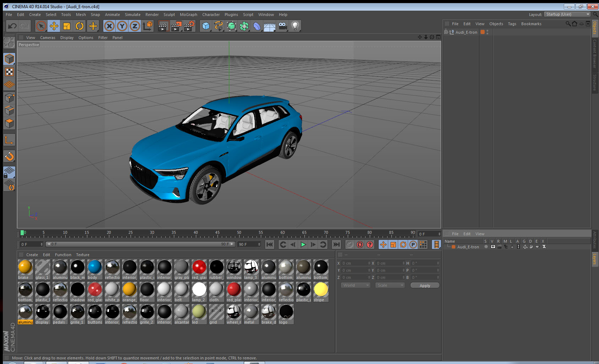Toggle Audi_E-tron layer visibility eye
The height and width of the screenshot is (364, 599).
pyautogui.click(x=493, y=247)
